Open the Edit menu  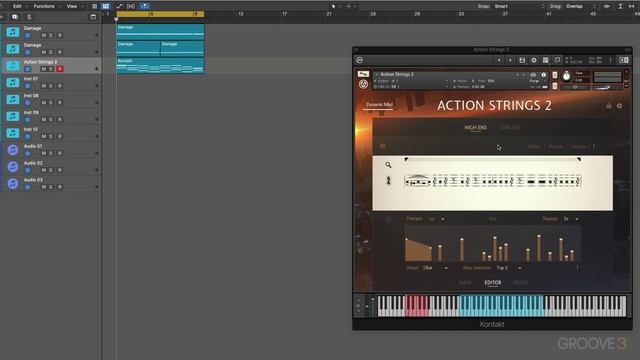coord(17,6)
